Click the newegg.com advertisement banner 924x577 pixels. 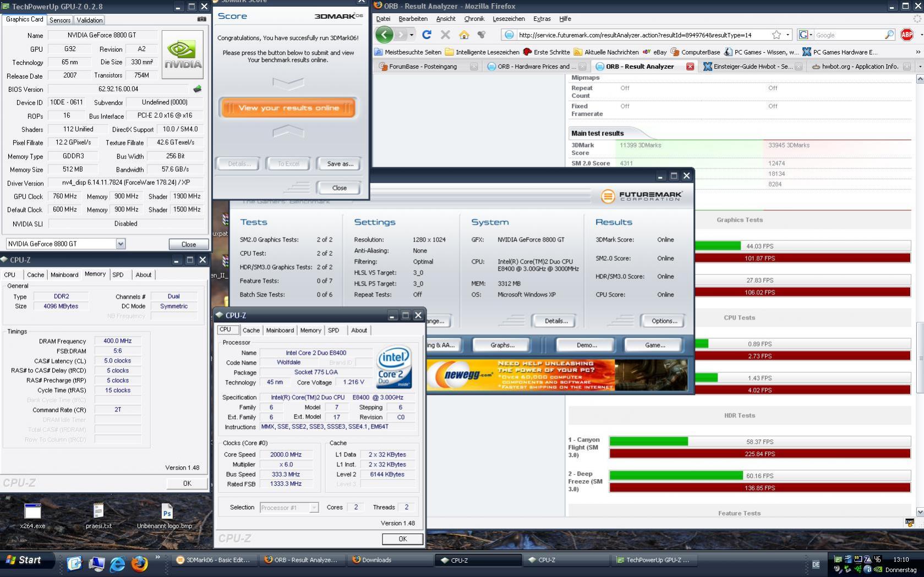coord(557,375)
